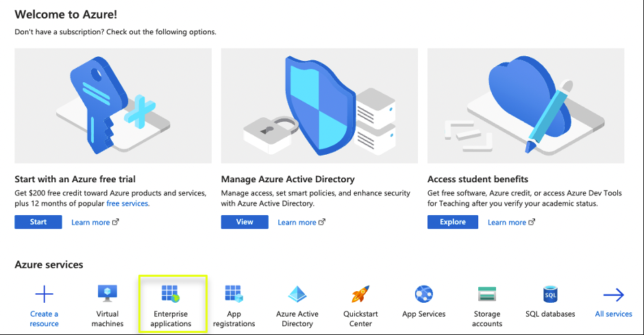This screenshot has width=644, height=335.
Task: Open the Storage accounts icon
Action: (x=487, y=294)
